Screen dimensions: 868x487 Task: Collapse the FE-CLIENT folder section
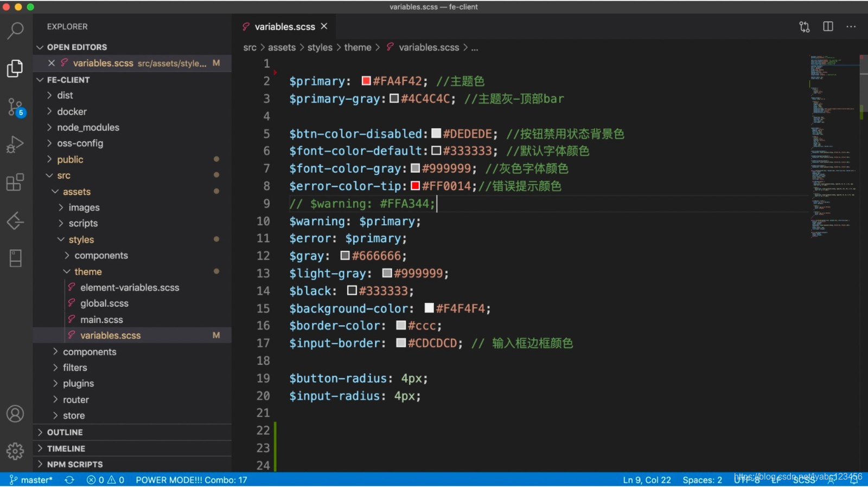[132, 80]
